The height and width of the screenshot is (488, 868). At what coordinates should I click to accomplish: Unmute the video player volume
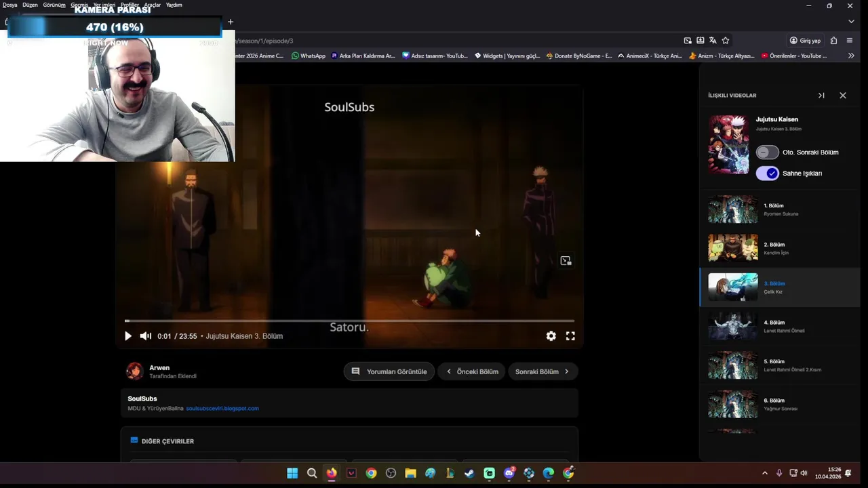[x=145, y=336]
